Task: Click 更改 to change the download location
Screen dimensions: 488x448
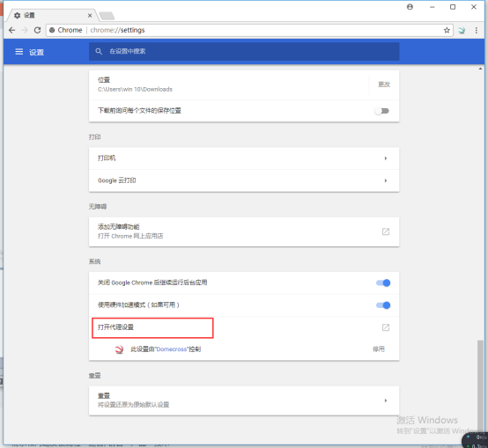Action: point(384,84)
